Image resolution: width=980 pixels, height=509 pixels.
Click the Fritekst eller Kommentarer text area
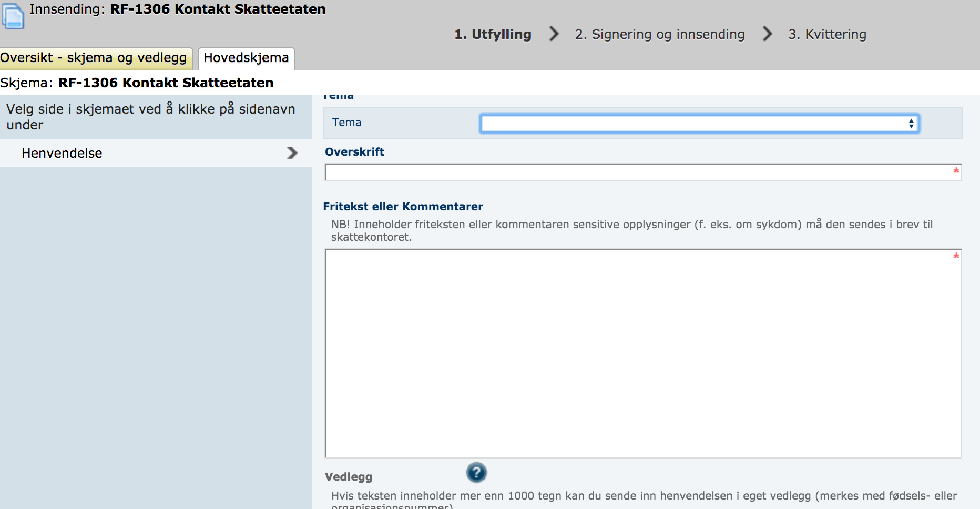point(643,353)
